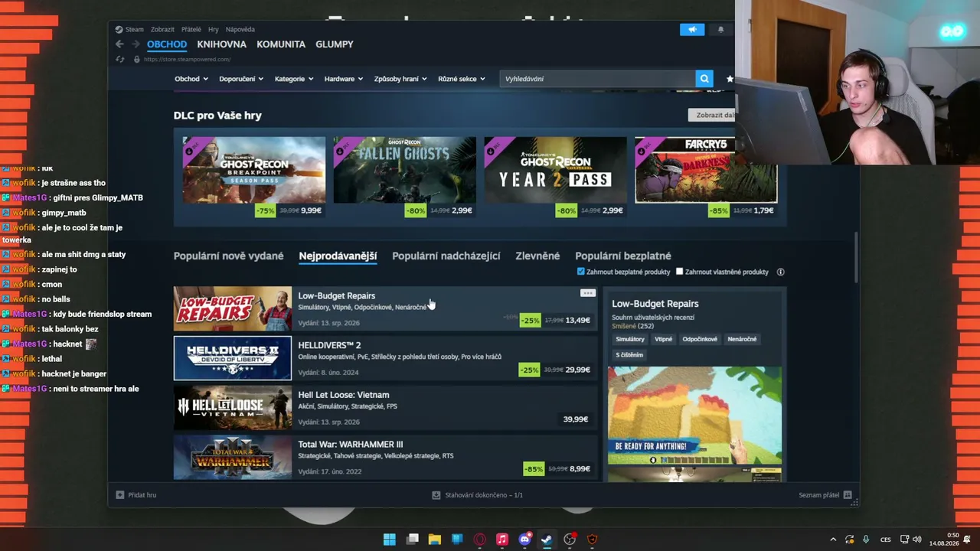This screenshot has width=980, height=551.
Task: Open the three-dot options on Low-Budget Repairs
Action: tap(588, 293)
